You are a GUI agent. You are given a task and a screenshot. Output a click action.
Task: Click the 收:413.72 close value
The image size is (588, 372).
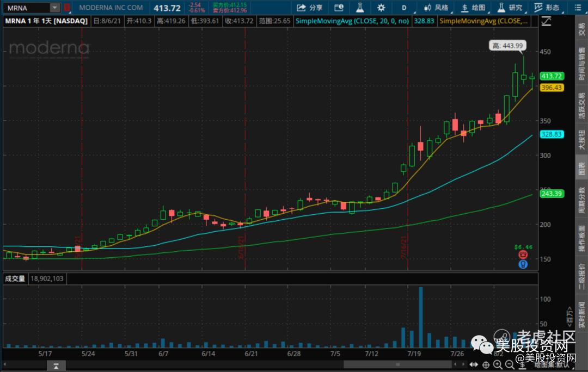click(x=239, y=21)
